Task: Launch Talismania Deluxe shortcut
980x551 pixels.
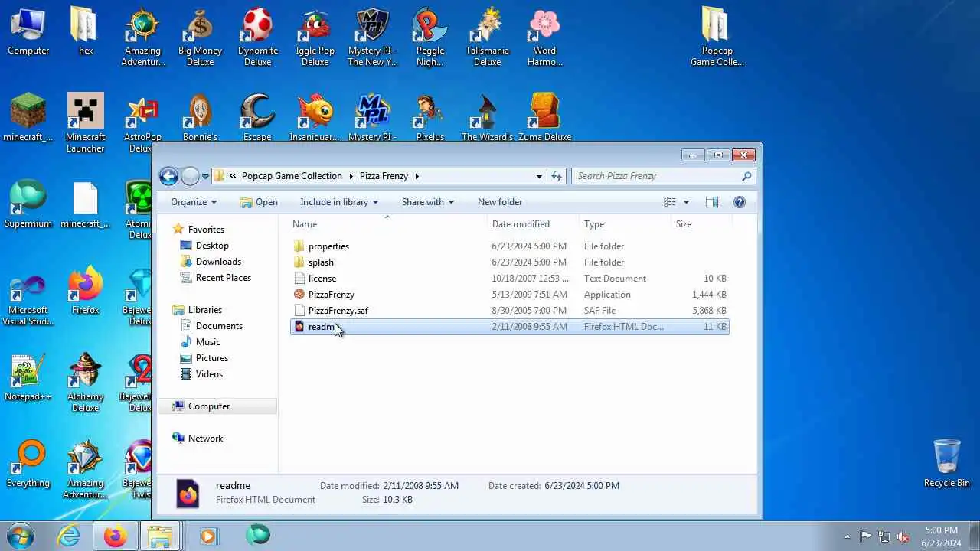Action: pyautogui.click(x=487, y=36)
